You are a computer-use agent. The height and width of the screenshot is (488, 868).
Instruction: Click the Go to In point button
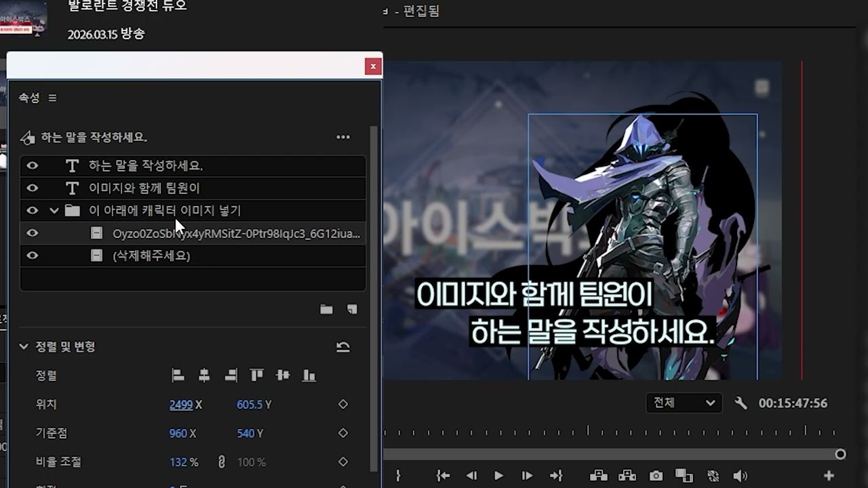tap(443, 476)
